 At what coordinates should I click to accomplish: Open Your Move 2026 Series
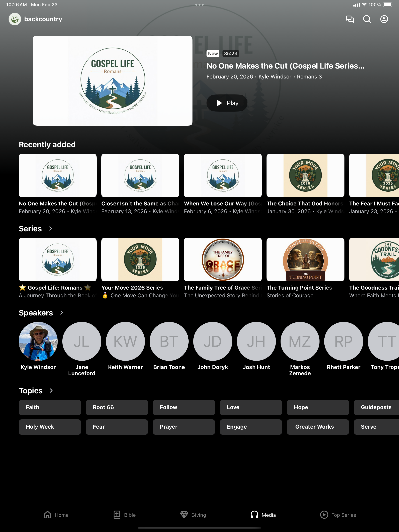140,268
